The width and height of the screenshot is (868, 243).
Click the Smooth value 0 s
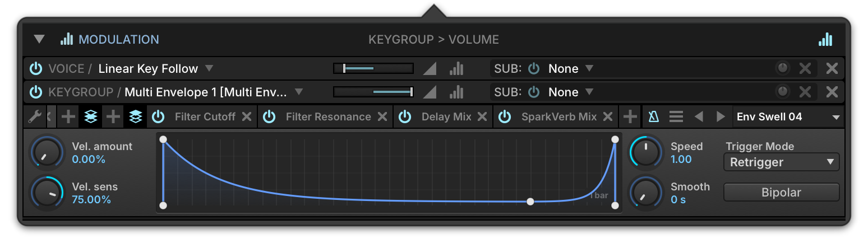[678, 200]
